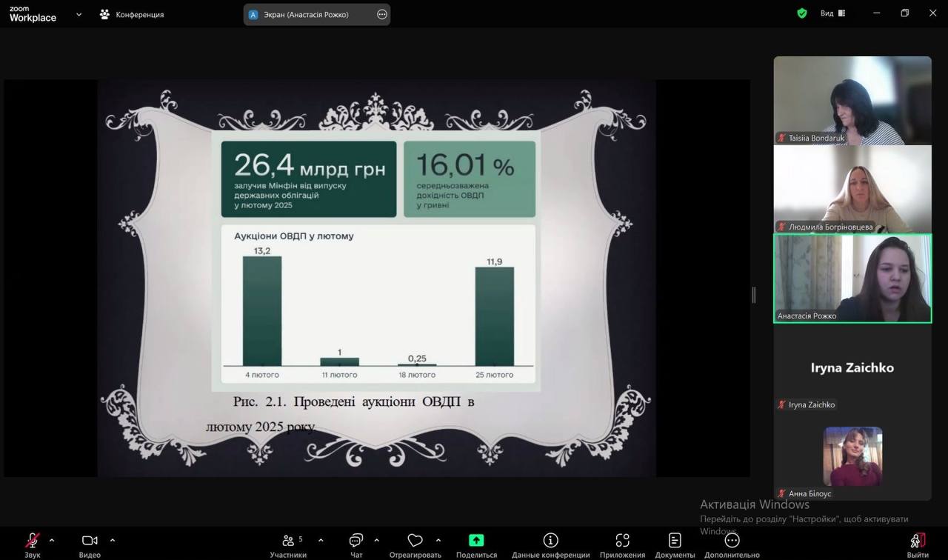Open three-dot options on Экран share tab

(382, 14)
